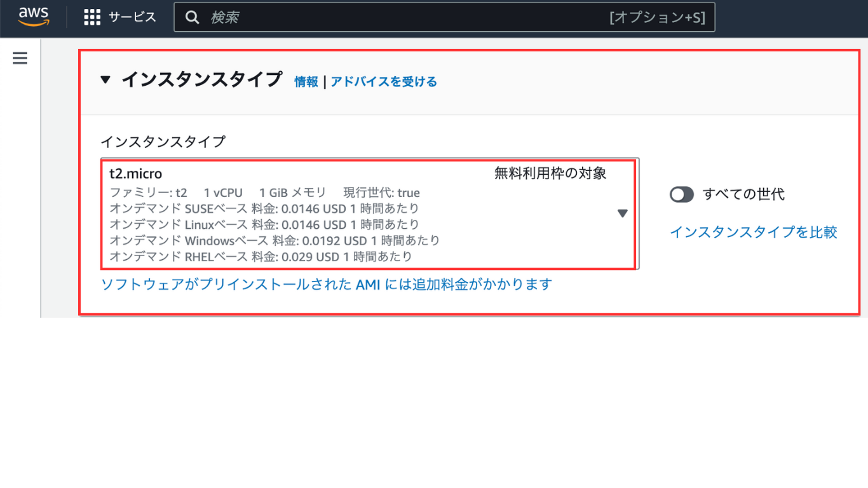Click the ファミリー: t2 specification line
868x488 pixels.
[x=264, y=193]
